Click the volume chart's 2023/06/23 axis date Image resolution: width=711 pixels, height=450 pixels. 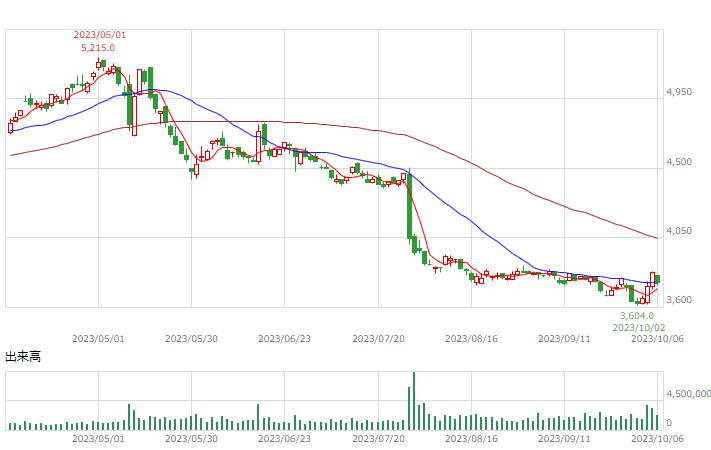(284, 439)
